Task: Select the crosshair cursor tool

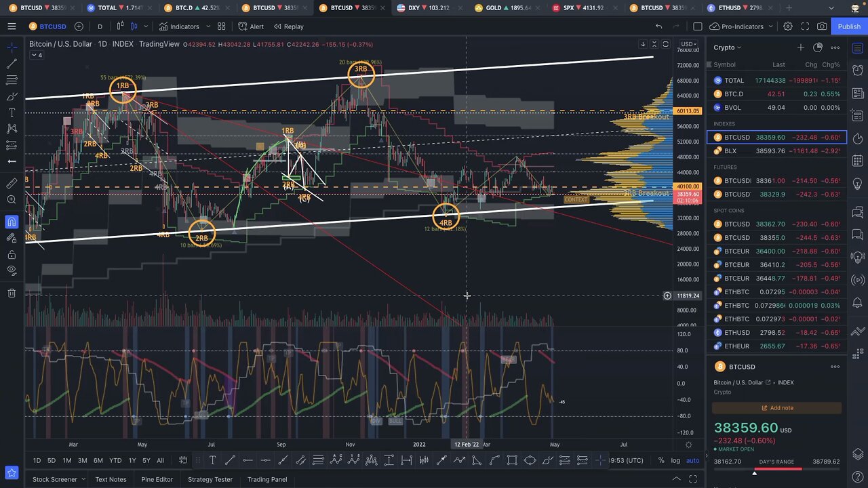Action: pyautogui.click(x=12, y=47)
